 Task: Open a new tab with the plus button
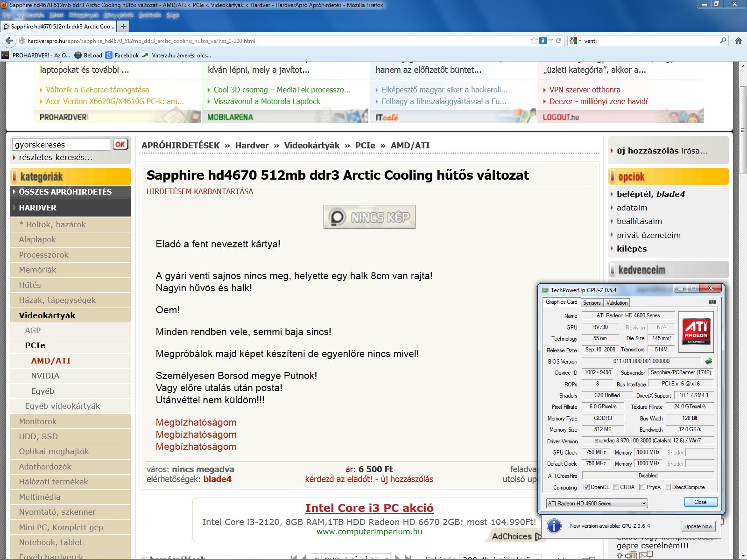click(x=123, y=27)
